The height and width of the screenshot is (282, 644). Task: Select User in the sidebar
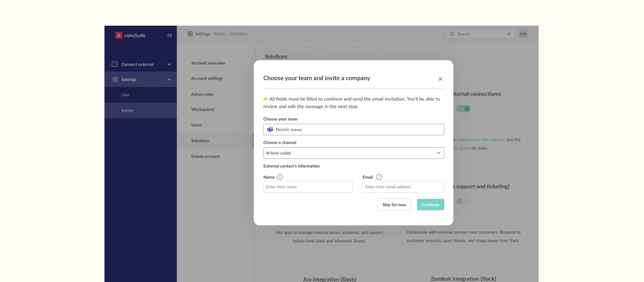tap(141, 95)
